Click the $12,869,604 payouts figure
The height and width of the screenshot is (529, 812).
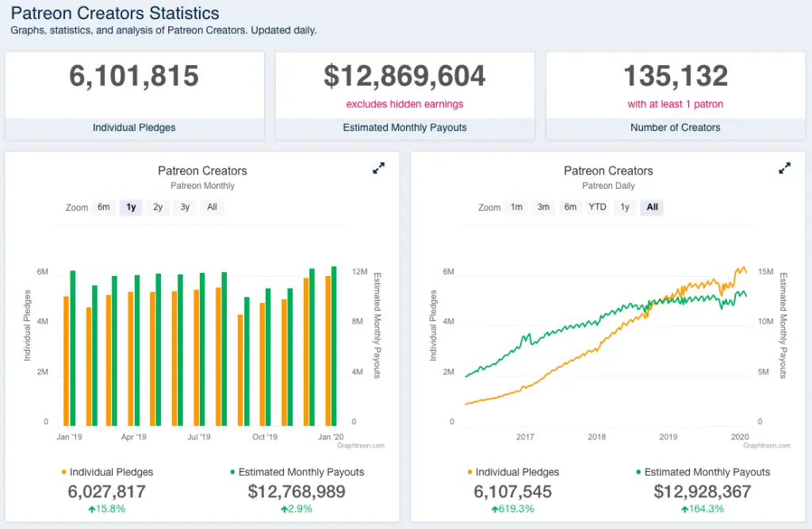point(404,76)
